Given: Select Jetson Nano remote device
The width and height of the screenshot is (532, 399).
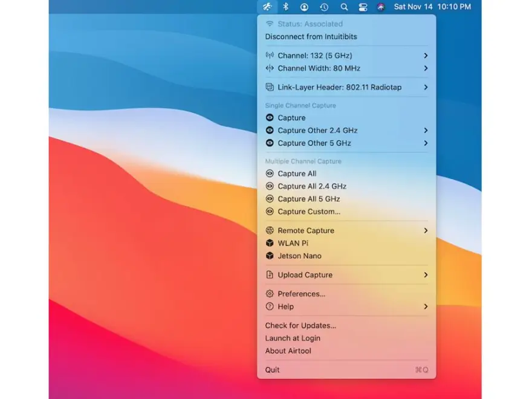Looking at the screenshot, I should coord(346,256).
